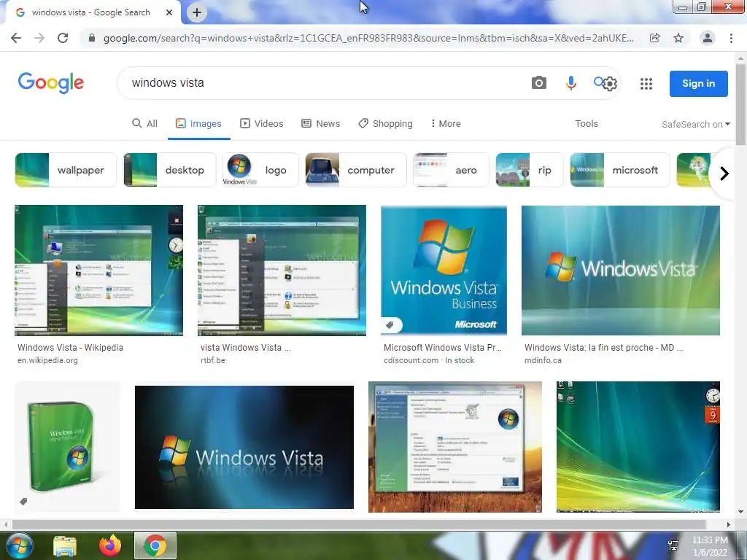Switch to the Videos tab

(x=262, y=124)
